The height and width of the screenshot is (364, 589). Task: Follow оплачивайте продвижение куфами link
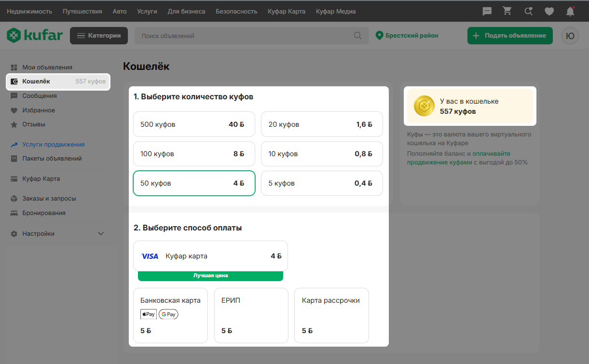pos(459,158)
